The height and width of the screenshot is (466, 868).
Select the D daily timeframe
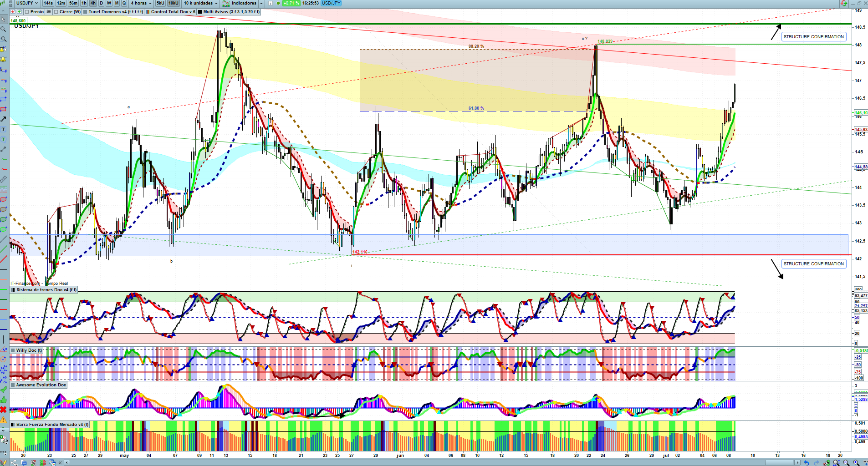tap(101, 3)
